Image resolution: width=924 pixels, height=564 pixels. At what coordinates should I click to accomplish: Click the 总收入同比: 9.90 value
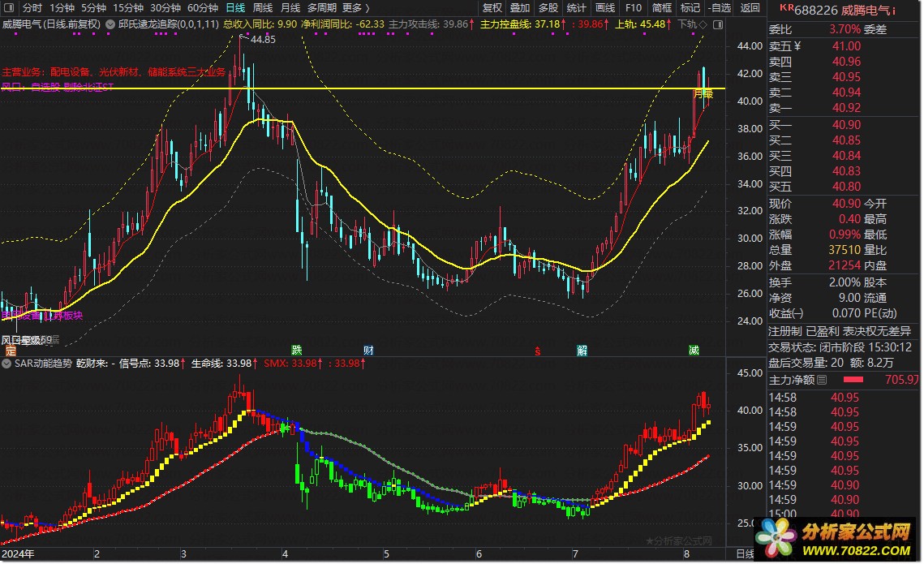click(260, 25)
